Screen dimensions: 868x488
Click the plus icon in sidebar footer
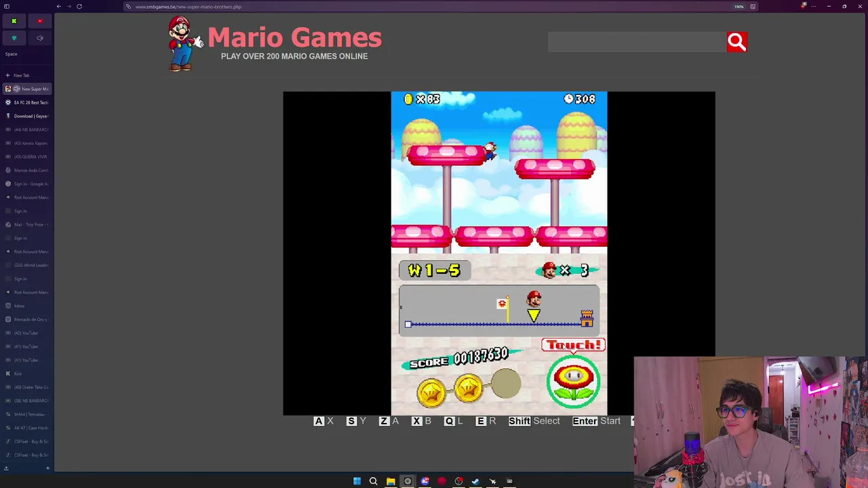pyautogui.click(x=47, y=468)
